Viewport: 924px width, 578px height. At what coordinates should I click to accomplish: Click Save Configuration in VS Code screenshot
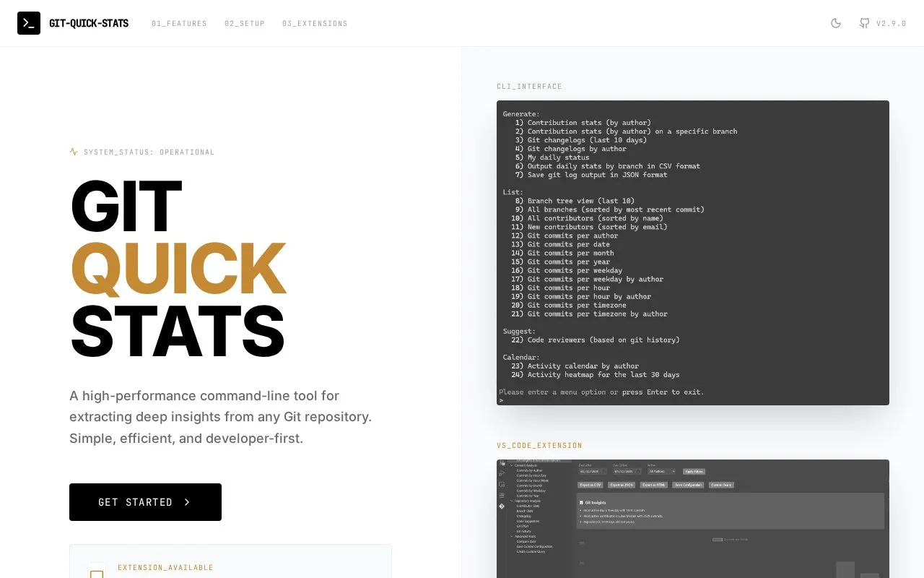(689, 485)
